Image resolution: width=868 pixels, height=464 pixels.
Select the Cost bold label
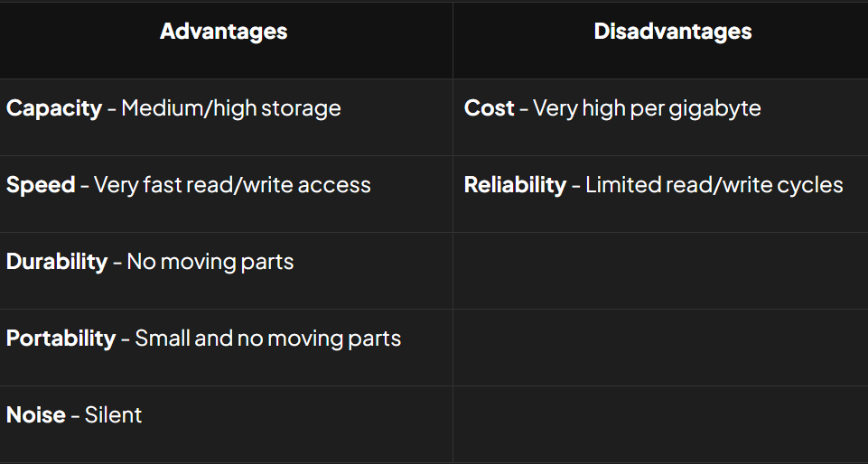click(x=490, y=108)
